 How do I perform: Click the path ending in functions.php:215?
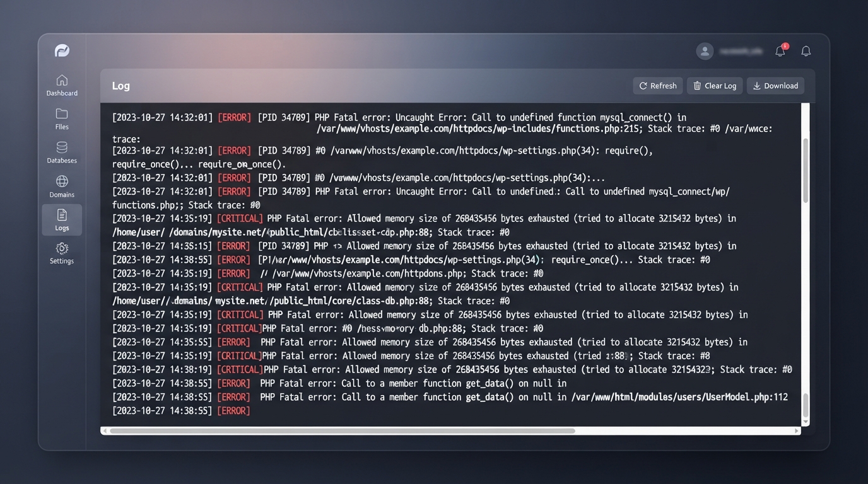coord(479,129)
